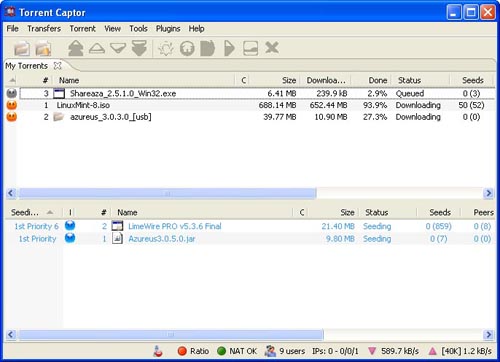
Task: Select the My Torrents tab
Action: 26,66
